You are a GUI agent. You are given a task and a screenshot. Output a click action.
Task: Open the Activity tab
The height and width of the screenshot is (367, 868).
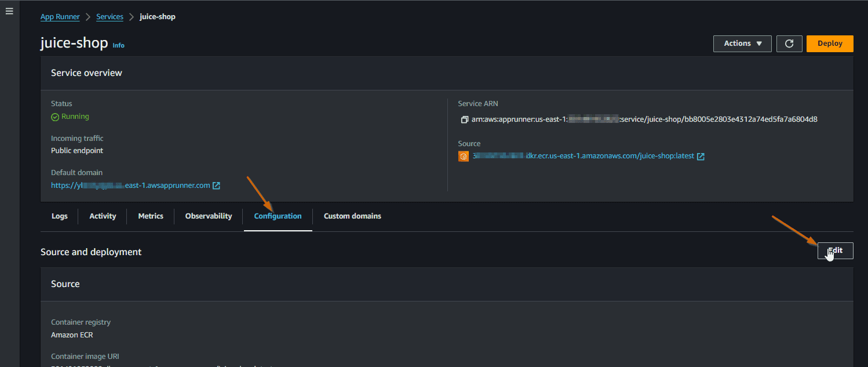[103, 216]
